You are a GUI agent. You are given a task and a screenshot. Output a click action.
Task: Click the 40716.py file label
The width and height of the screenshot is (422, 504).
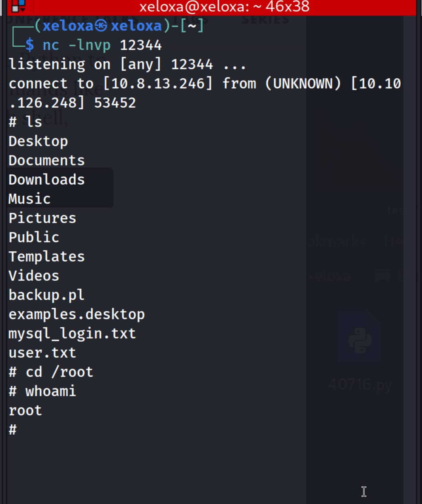point(360,385)
